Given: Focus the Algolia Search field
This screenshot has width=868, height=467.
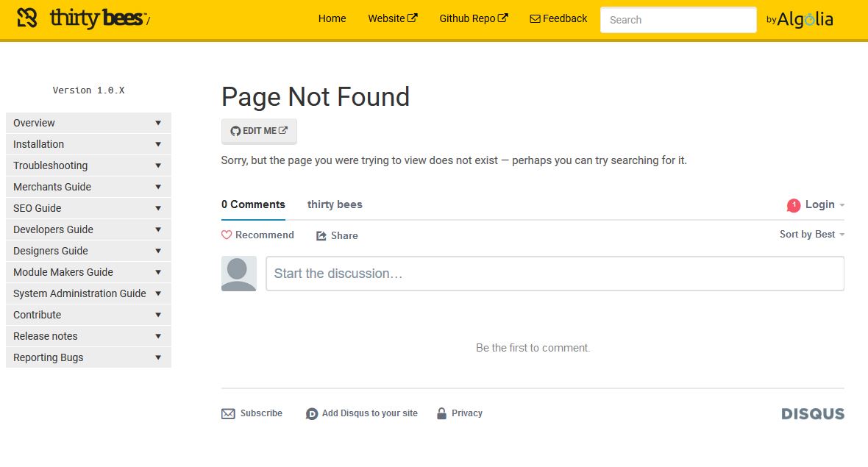Looking at the screenshot, I should click(677, 20).
